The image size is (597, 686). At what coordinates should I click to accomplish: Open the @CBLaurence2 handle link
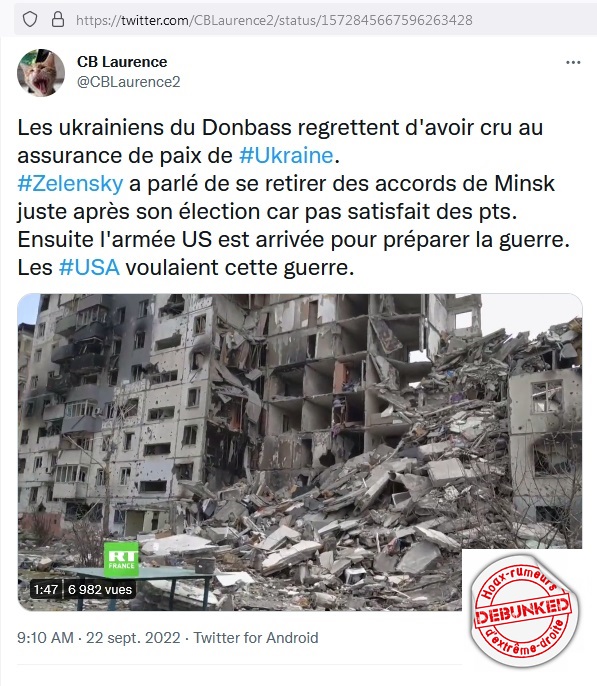(129, 82)
